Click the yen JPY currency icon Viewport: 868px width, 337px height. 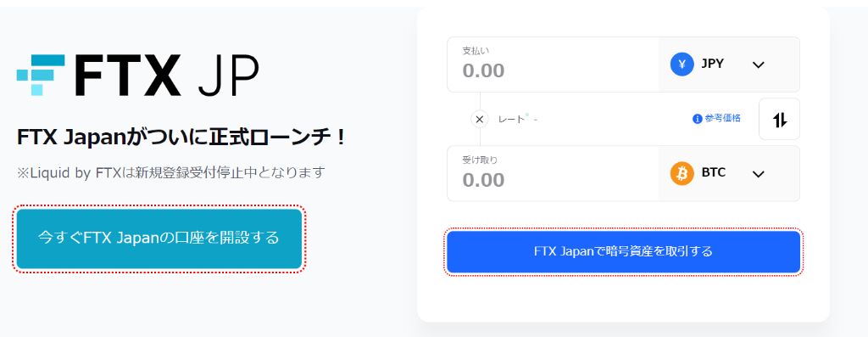pos(682,65)
